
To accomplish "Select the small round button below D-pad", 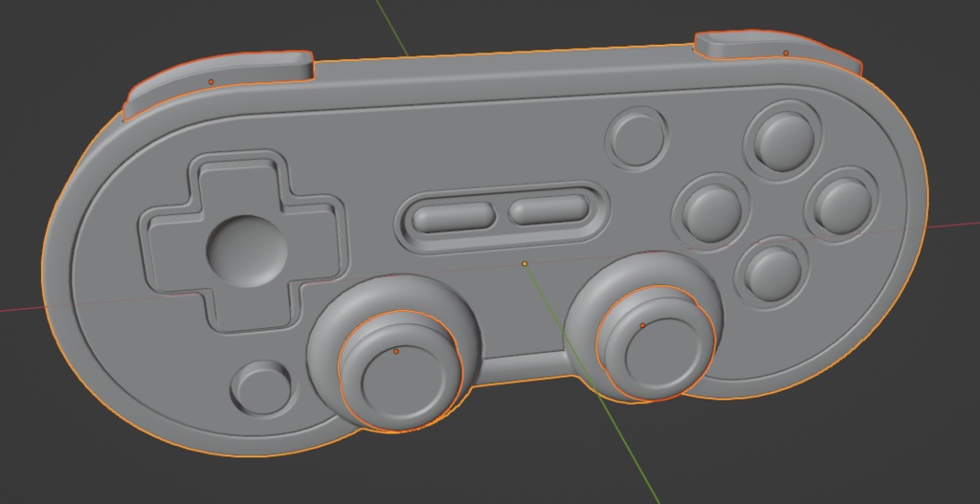I will [x=264, y=388].
